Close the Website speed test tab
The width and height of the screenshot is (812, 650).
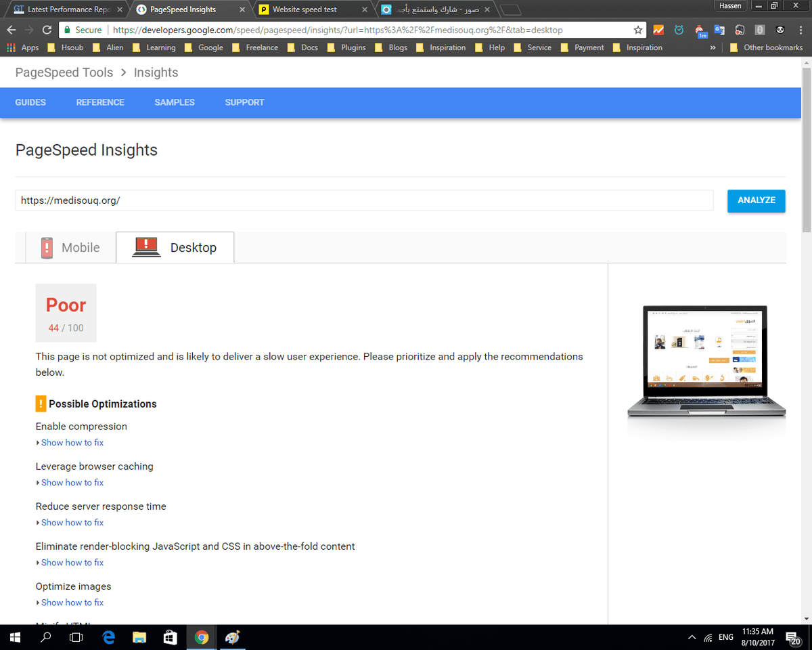tap(364, 9)
